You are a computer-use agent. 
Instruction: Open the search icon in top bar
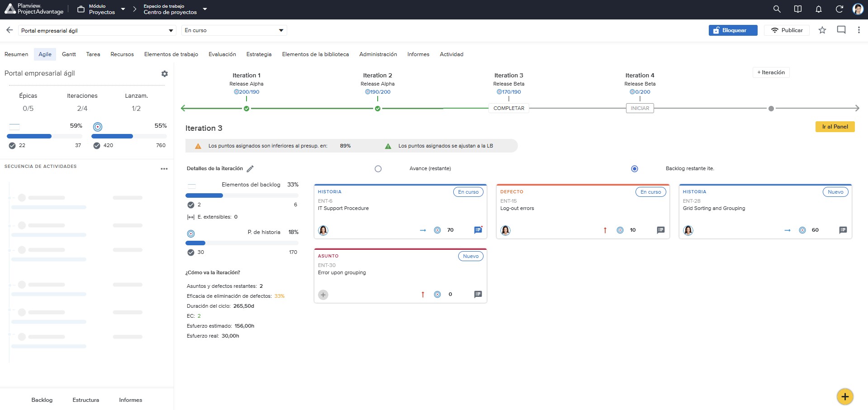pyautogui.click(x=777, y=9)
